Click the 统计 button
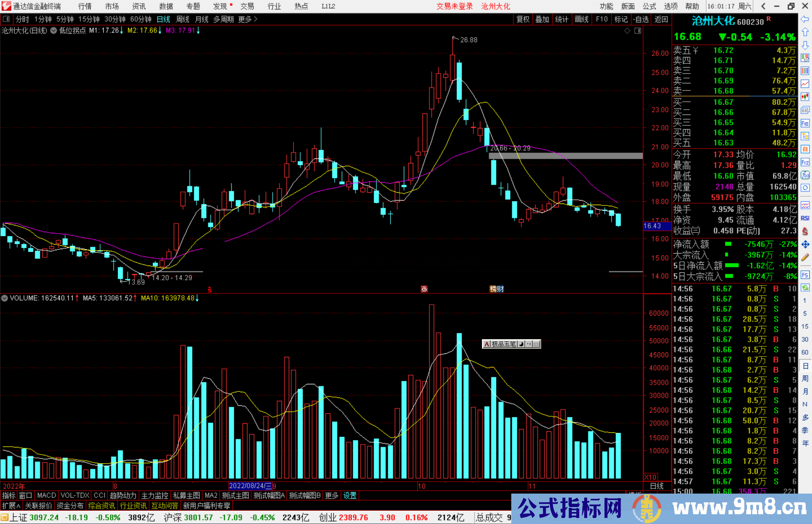 pos(562,19)
